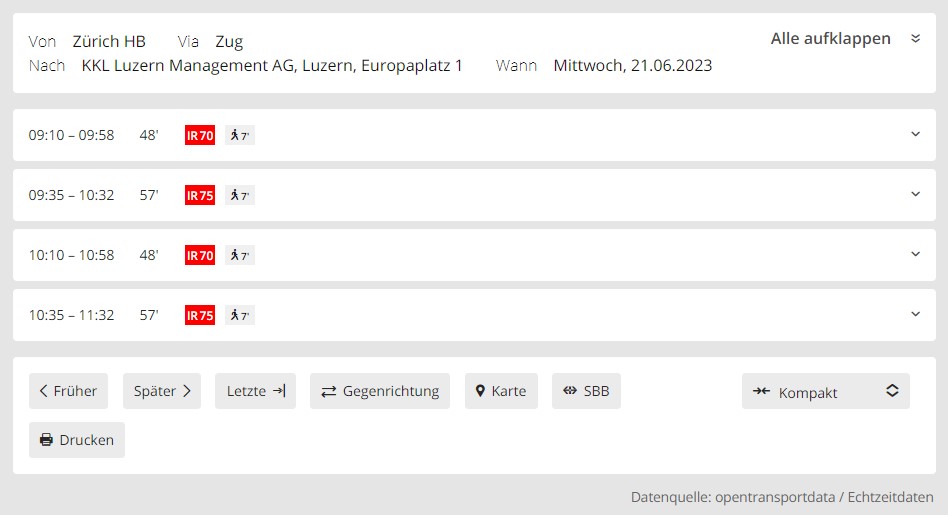948x515 pixels.
Task: Expand the 09:10 – 09:58 connection details
Action: click(x=915, y=134)
